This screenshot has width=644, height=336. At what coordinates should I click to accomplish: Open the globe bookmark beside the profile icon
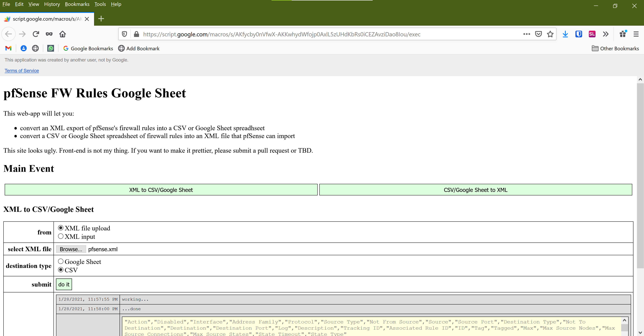click(36, 48)
